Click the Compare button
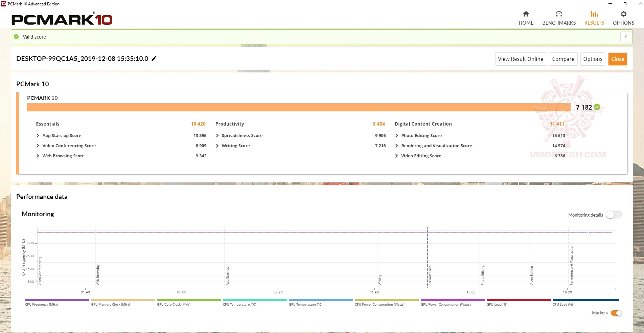Image resolution: width=644 pixels, height=333 pixels. (x=563, y=59)
